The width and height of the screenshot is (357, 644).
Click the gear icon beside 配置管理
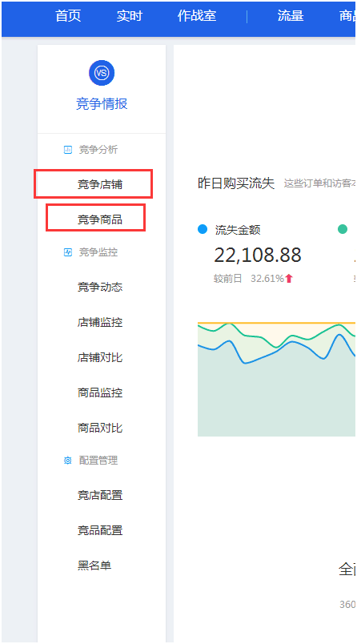click(68, 461)
